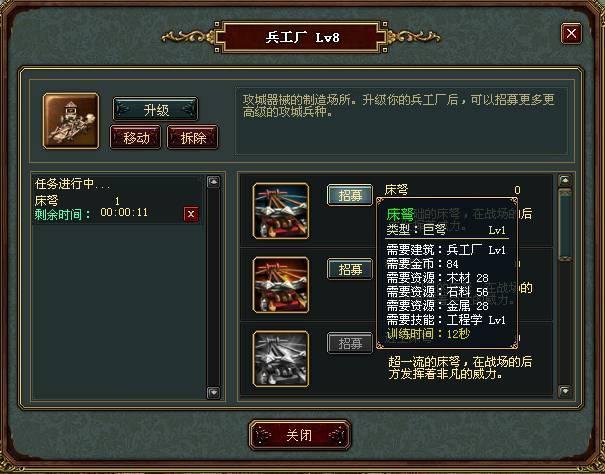Click the arsenal building icon
This screenshot has height=474, width=605.
point(71,120)
